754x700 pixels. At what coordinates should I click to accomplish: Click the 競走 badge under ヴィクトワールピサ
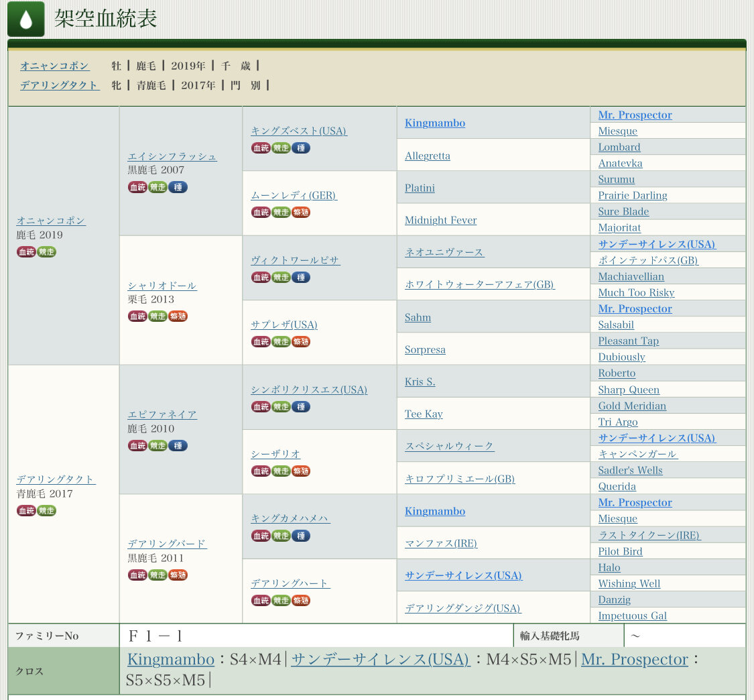click(281, 277)
